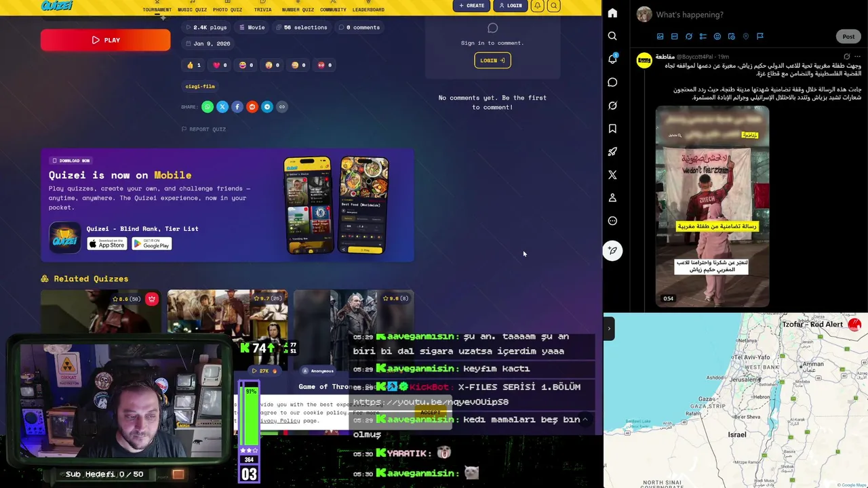This screenshot has width=868, height=488.
Task: Open X messages chat icon
Action: pos(612,82)
